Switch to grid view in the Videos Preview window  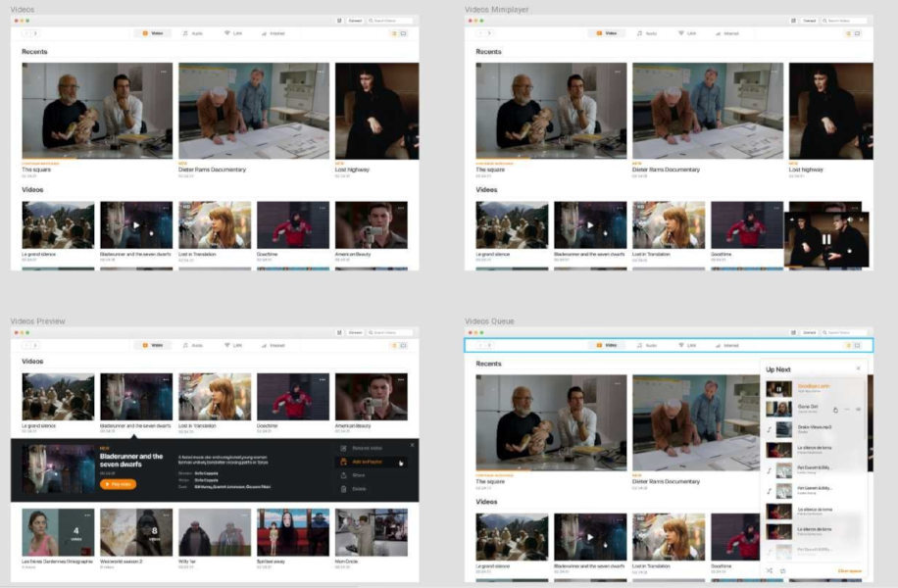coord(394,346)
